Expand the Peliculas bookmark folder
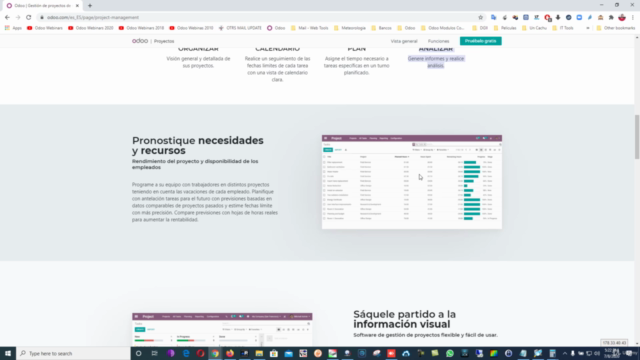The width and height of the screenshot is (640, 360). 505,28
